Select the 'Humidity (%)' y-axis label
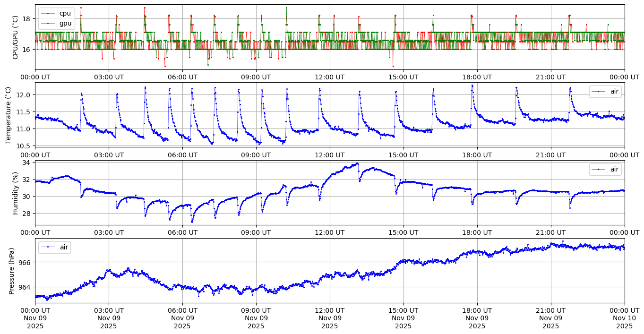The width and height of the screenshot is (644, 334). pos(15,193)
